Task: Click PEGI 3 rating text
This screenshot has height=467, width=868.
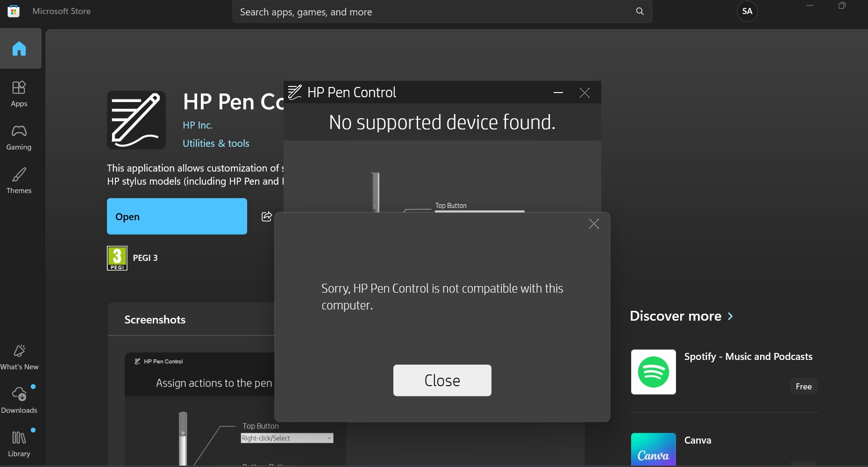Action: tap(145, 258)
